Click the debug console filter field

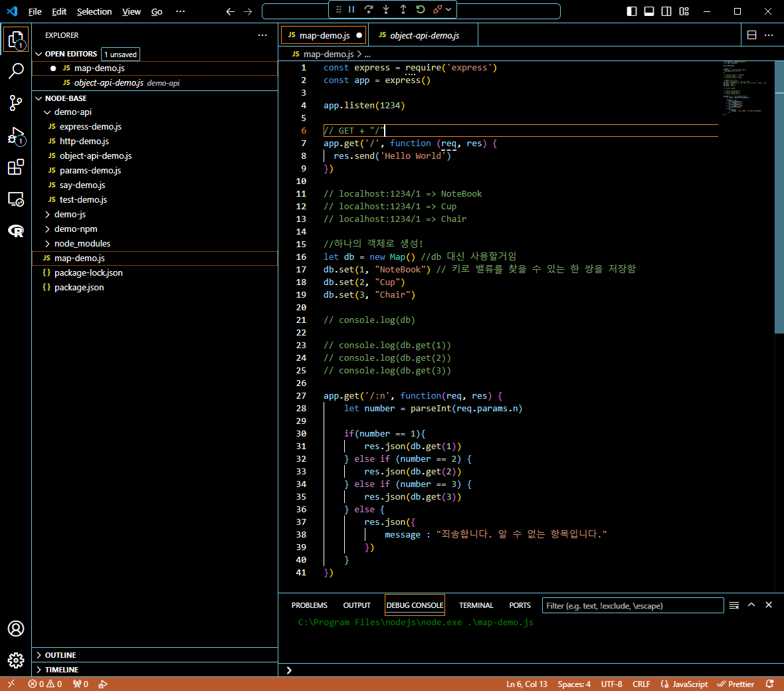[633, 605]
